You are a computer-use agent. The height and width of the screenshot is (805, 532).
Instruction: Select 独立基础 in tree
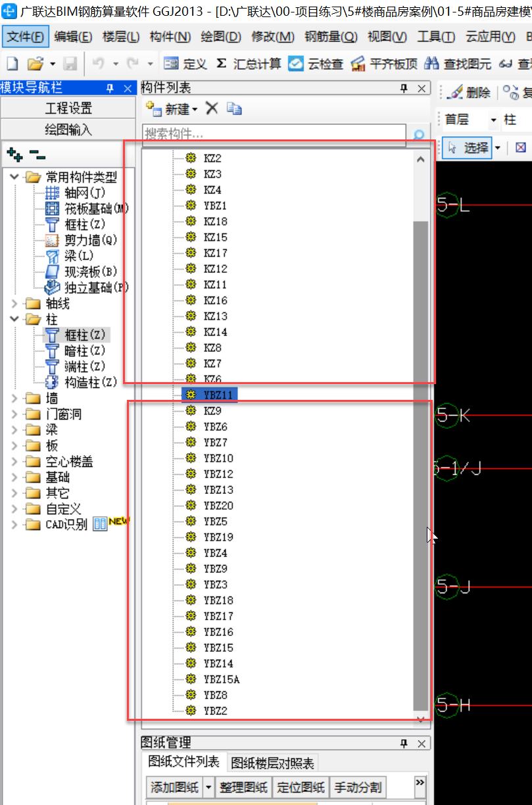tap(87, 287)
